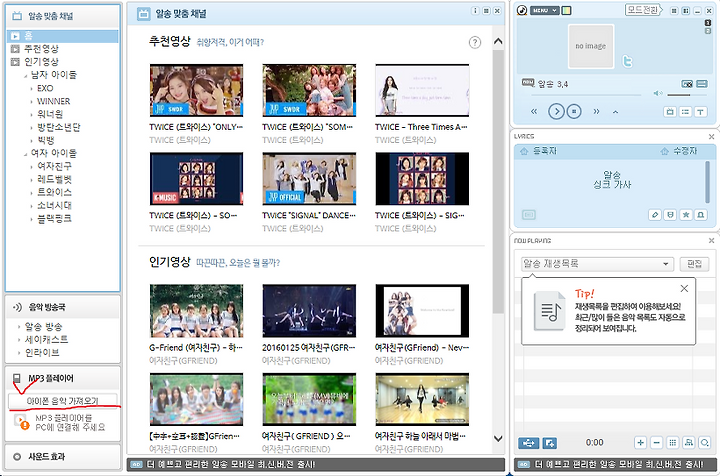Image resolution: width=720 pixels, height=476 pixels.
Task: Open the MENU dropdown in the player
Action: 544,10
